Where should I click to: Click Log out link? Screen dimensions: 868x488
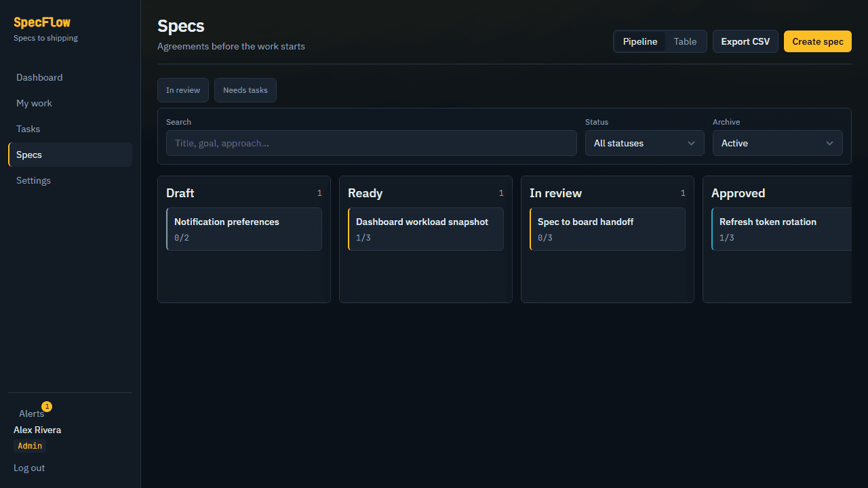coord(29,468)
